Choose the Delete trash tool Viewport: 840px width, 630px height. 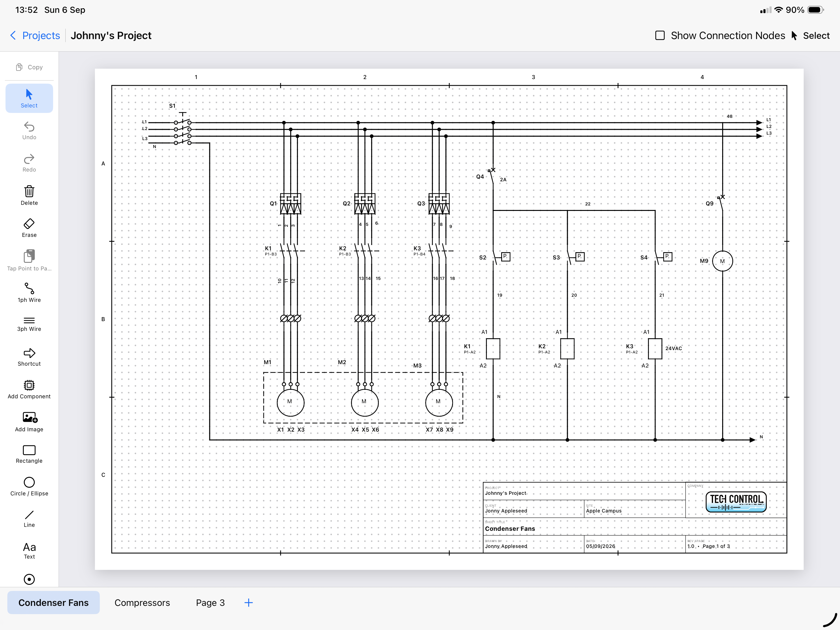(29, 195)
